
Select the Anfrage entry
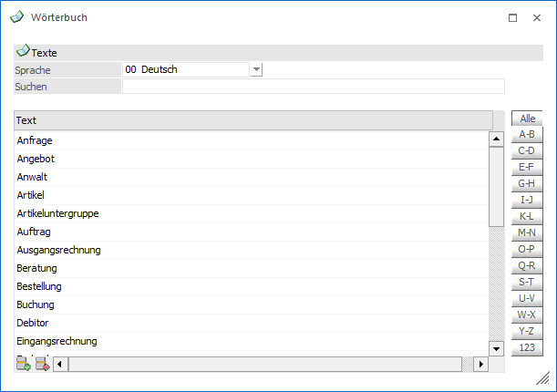click(x=35, y=140)
